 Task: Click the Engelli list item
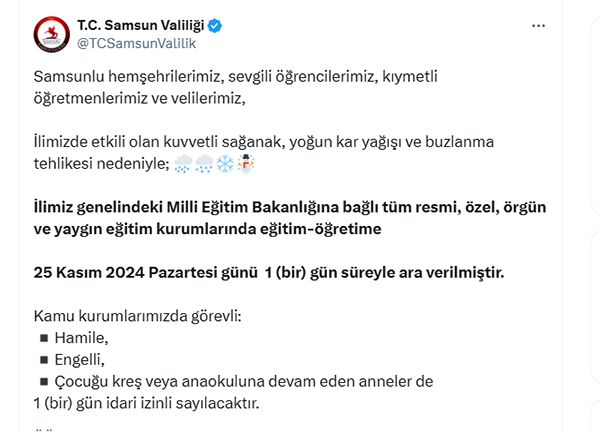(x=79, y=360)
